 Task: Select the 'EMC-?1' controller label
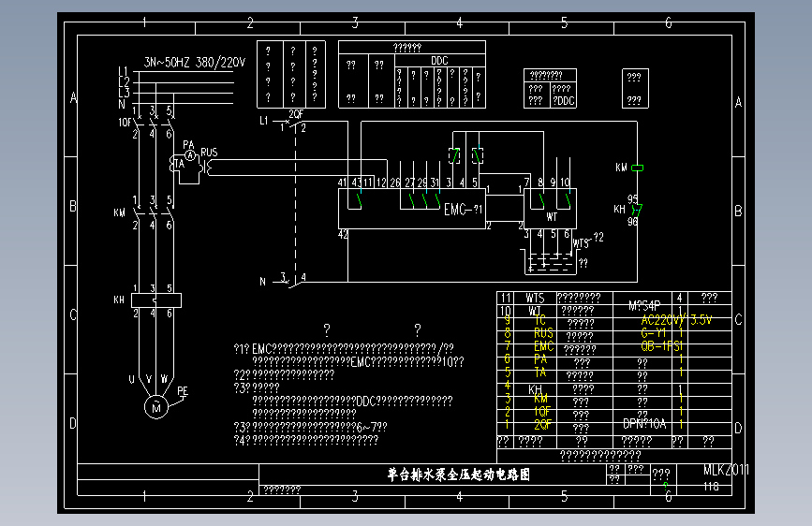[463, 209]
